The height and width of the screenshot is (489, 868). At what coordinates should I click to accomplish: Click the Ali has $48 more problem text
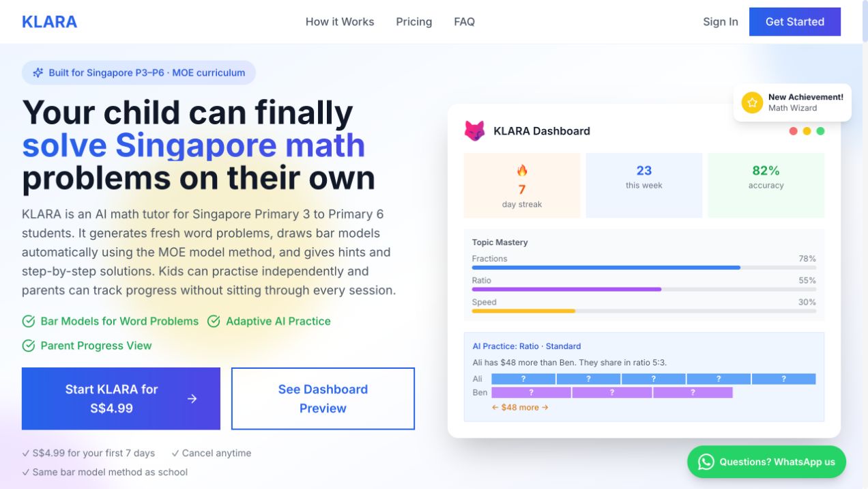pos(570,363)
